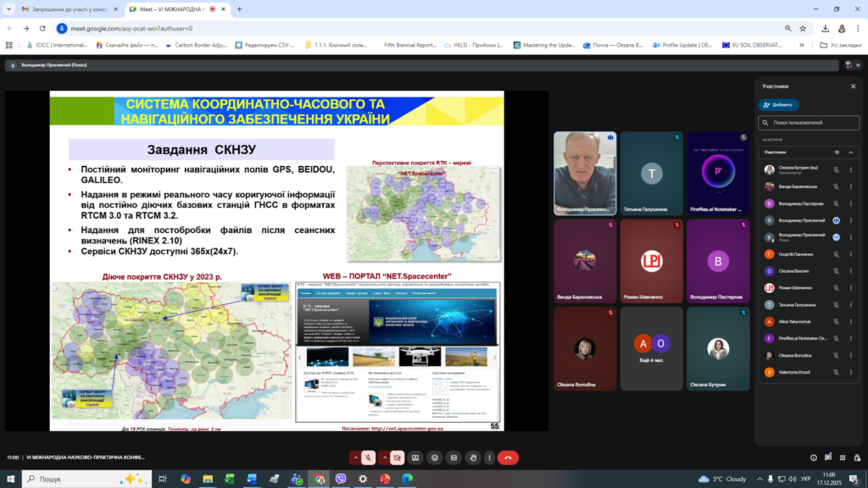The height and width of the screenshot is (488, 868).
Task: Collapse the Участники list section
Action: [x=850, y=152]
